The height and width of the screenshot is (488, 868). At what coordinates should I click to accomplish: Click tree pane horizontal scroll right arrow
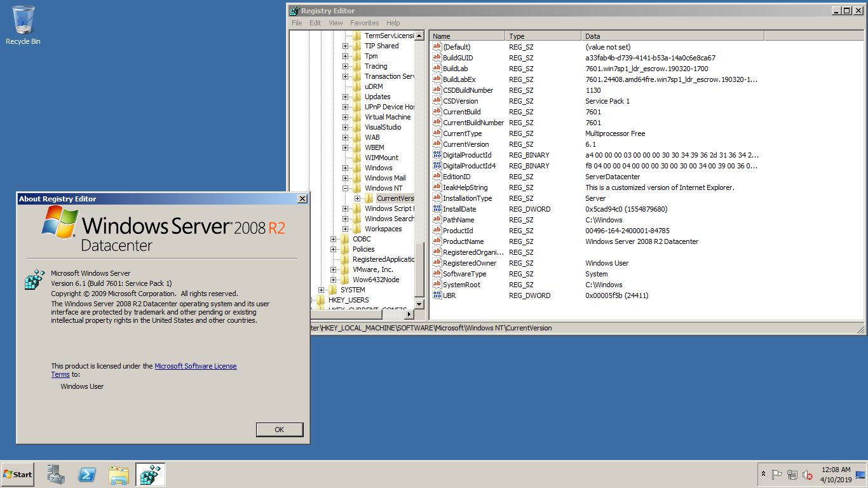point(409,314)
